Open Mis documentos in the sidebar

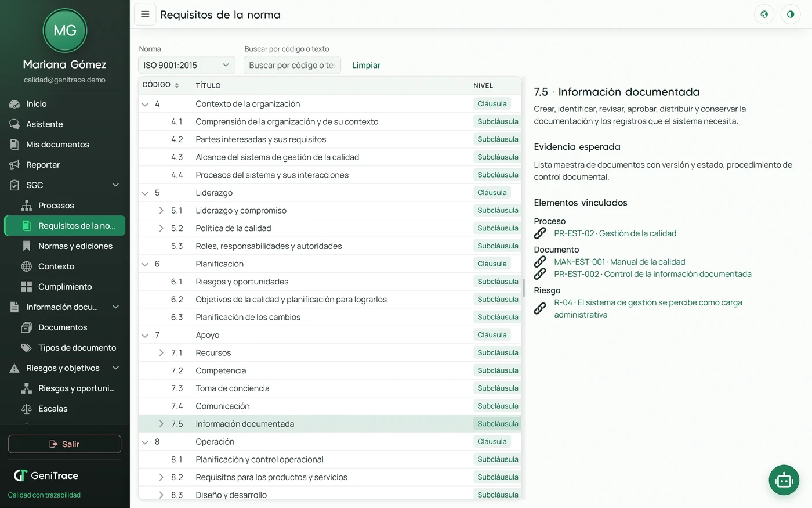pyautogui.click(x=64, y=145)
